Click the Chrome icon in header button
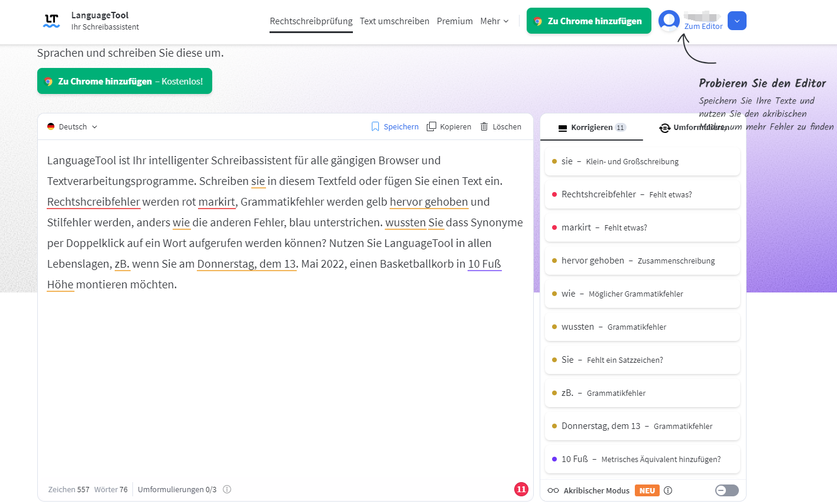 click(538, 21)
